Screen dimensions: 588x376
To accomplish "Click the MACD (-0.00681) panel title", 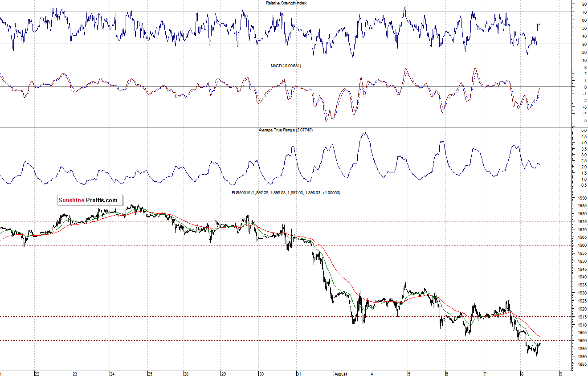I will pos(286,65).
